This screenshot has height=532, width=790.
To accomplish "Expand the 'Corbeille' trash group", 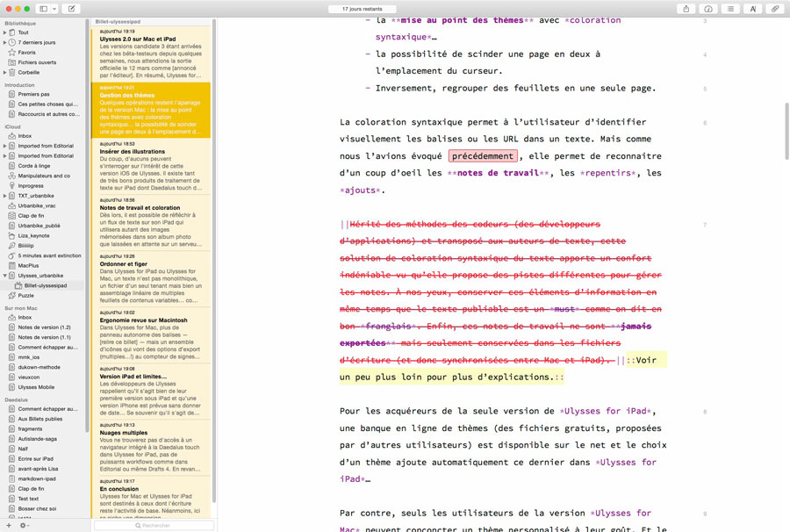I will (5, 73).
